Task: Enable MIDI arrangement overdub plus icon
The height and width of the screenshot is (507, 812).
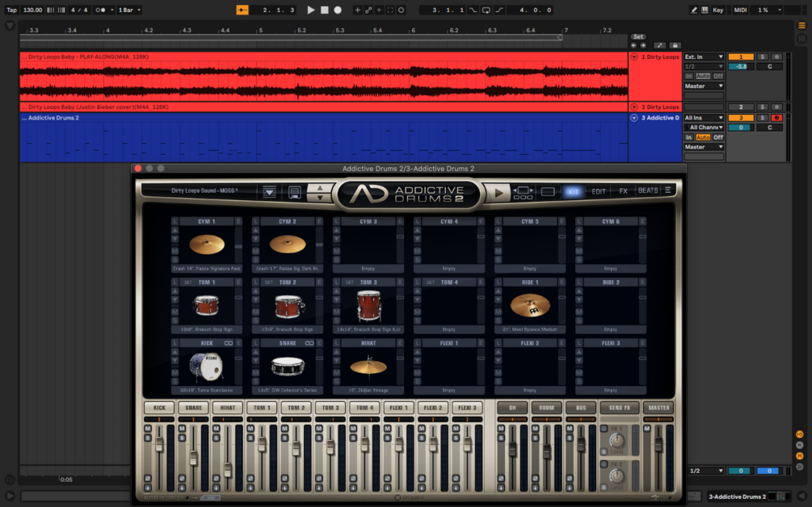Action: (357, 10)
